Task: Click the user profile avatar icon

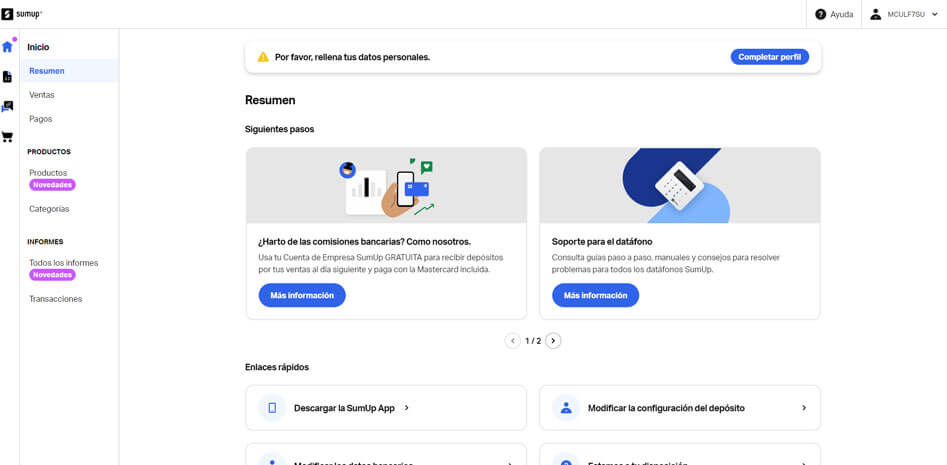Action: tap(876, 14)
